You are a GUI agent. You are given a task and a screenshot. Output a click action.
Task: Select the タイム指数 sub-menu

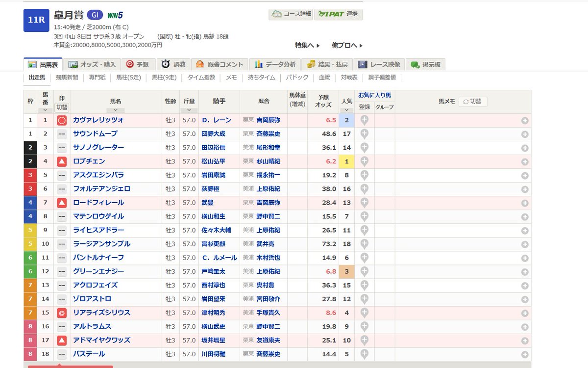[x=201, y=78]
